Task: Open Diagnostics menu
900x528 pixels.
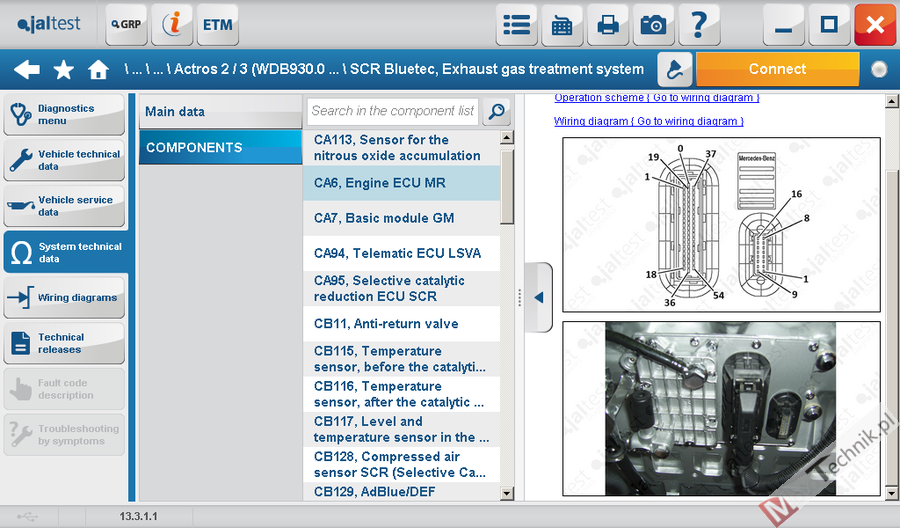Action: 64,114
